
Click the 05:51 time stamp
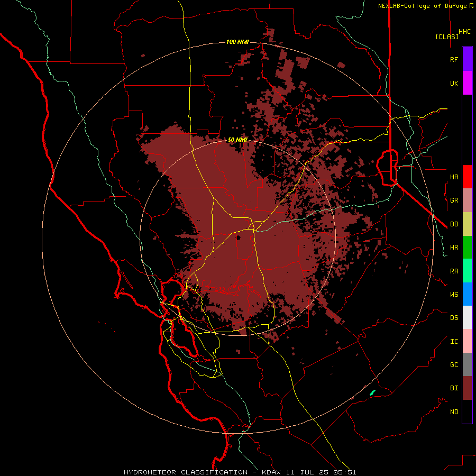tap(346, 472)
